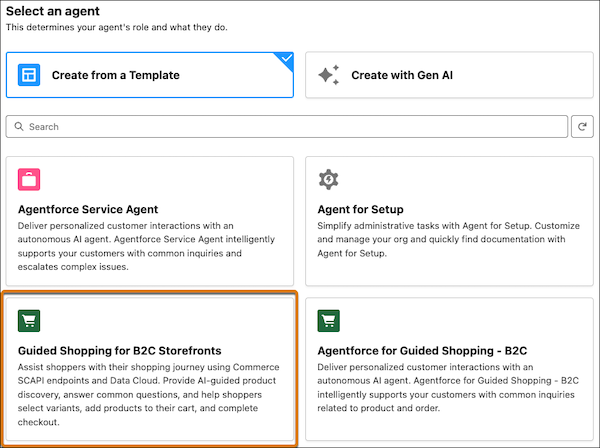Click the Gen AI sparkles icon
The image size is (600, 448).
[x=329, y=75]
